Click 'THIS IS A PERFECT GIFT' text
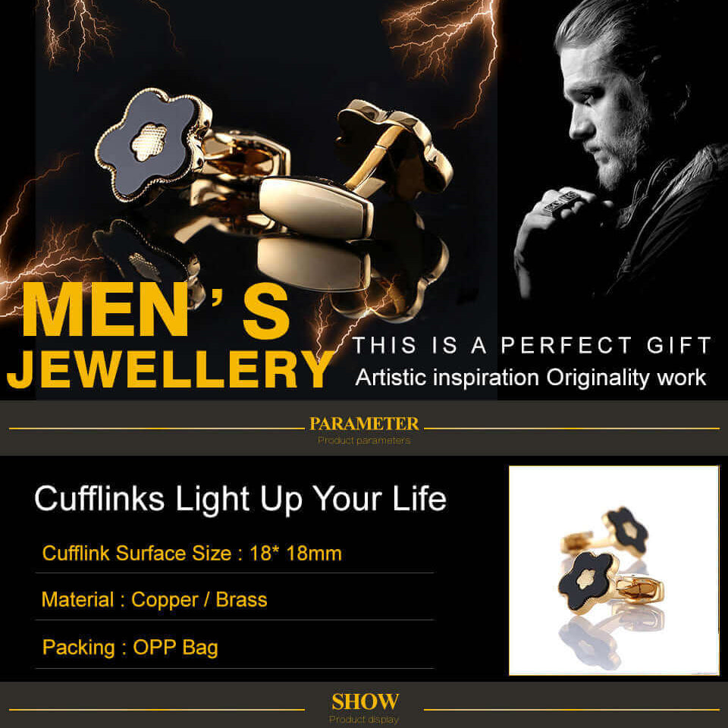Viewport: 728px width, 728px height. coord(532,346)
